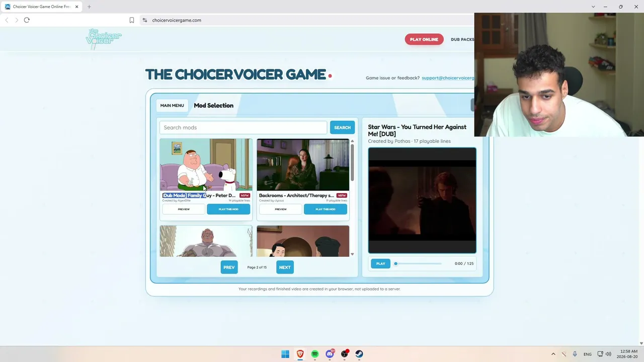Preview the Backrooms Architect/Therapy mod
Screen dimensions: 644x362
281,209
